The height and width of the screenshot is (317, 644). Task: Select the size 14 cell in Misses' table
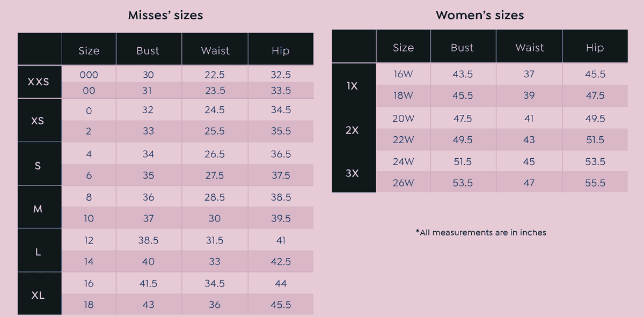tap(89, 262)
